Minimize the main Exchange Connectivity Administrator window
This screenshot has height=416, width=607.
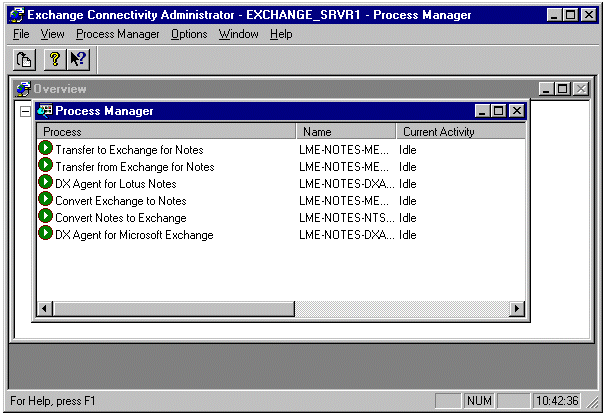(554, 15)
